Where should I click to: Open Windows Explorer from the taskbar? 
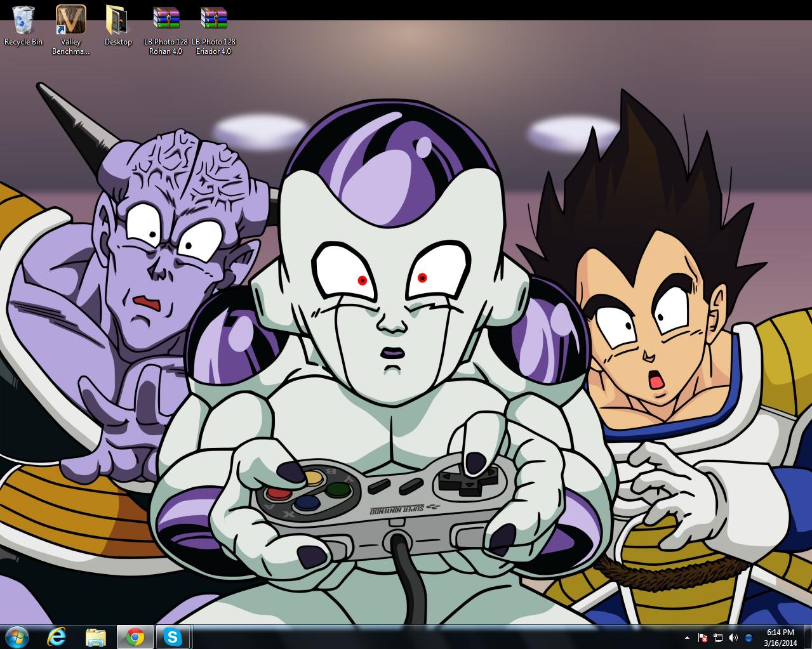coord(96,637)
